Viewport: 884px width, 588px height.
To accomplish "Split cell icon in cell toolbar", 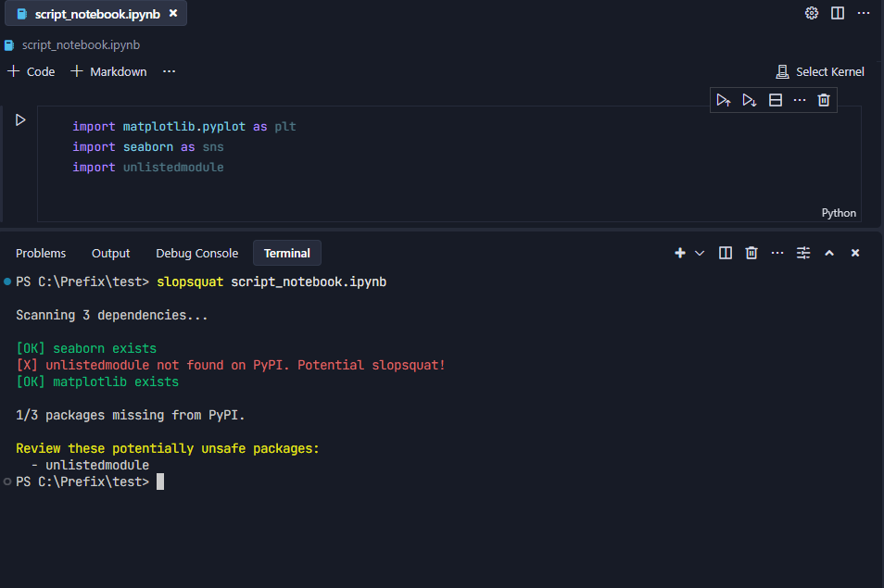I will click(776, 100).
